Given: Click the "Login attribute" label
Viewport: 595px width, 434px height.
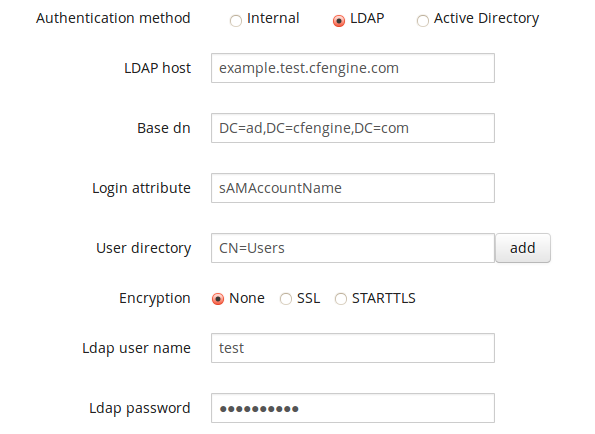Looking at the screenshot, I should pyautogui.click(x=141, y=188).
